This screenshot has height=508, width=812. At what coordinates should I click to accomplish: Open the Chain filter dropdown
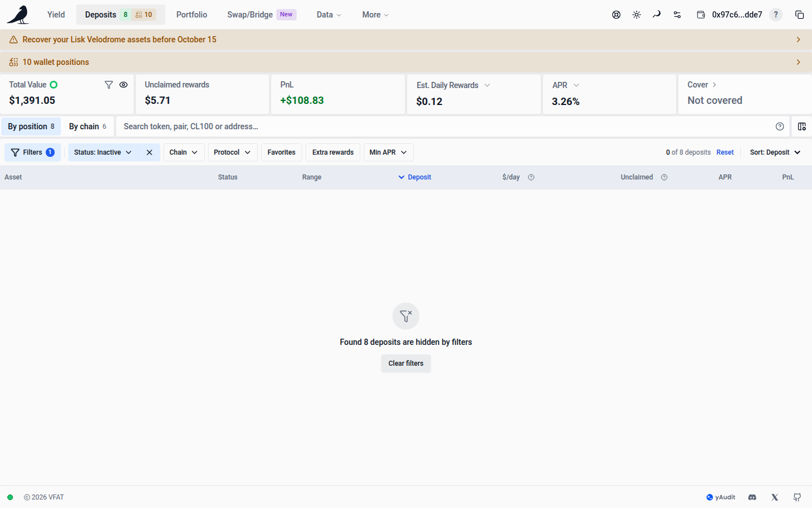184,152
